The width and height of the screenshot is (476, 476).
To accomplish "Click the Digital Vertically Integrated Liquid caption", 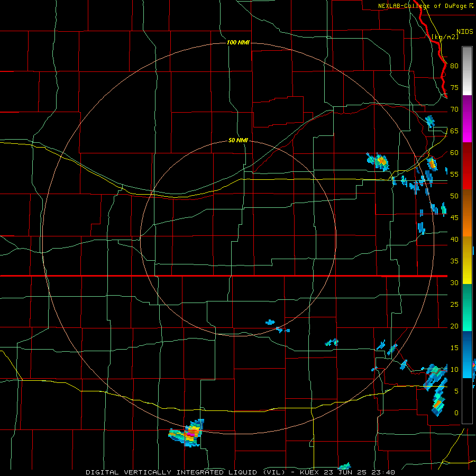I will point(241,472).
